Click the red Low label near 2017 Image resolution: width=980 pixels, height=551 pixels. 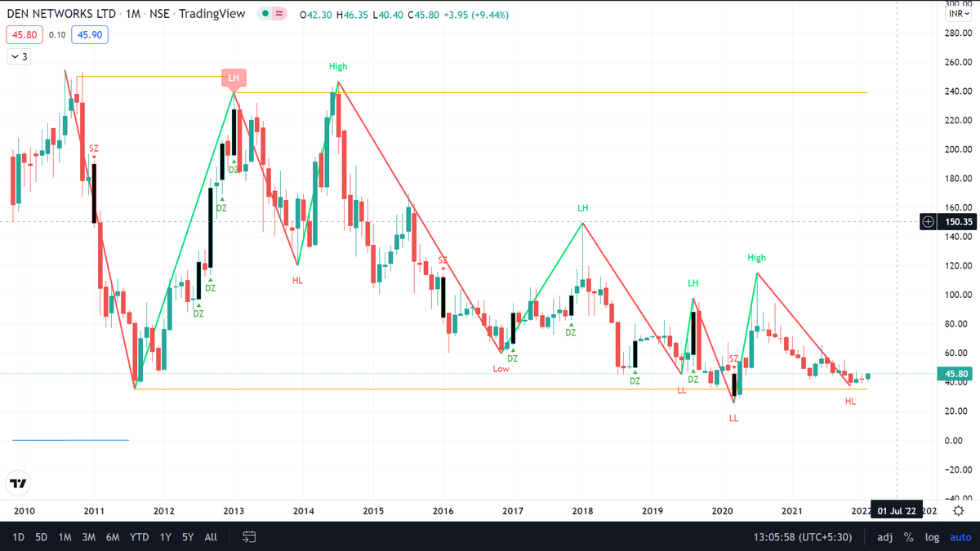[x=501, y=369]
